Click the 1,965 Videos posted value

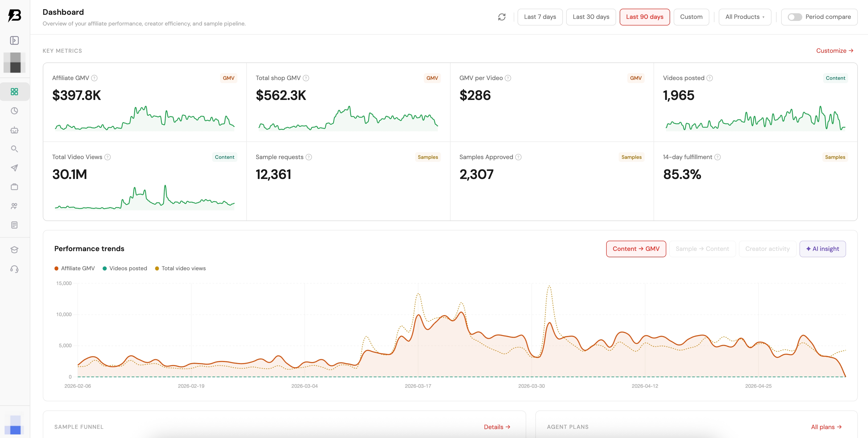pos(679,95)
